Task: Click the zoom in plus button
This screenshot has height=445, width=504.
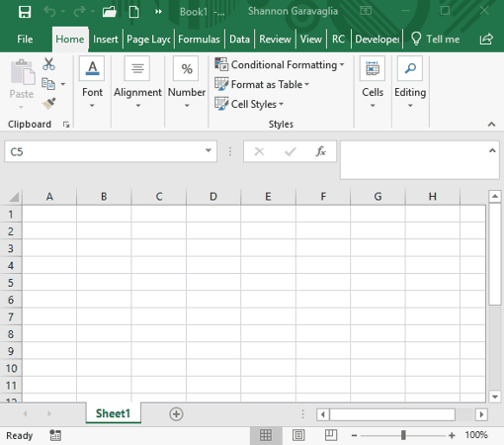Action: tap(452, 435)
